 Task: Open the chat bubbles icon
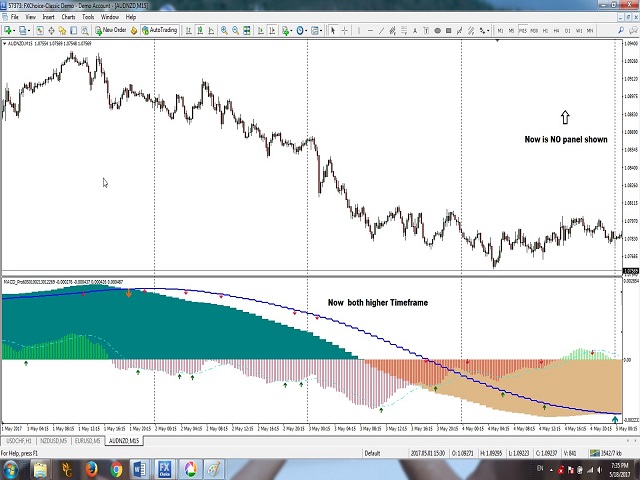click(633, 31)
